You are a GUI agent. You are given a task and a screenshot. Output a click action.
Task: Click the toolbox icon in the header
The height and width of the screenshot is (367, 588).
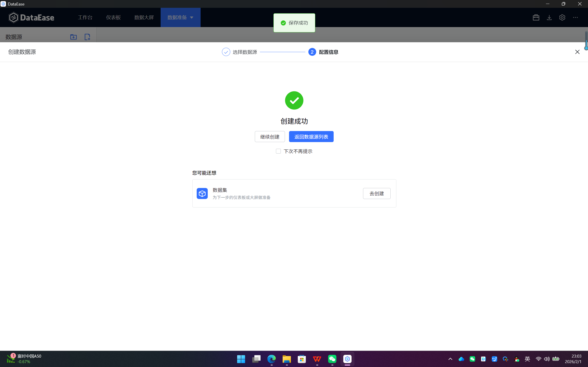(536, 17)
